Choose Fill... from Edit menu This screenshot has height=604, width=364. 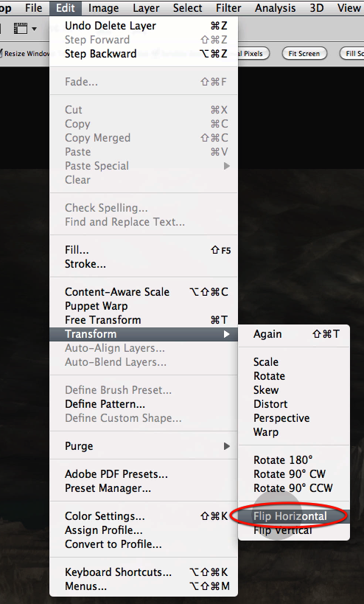(x=144, y=250)
